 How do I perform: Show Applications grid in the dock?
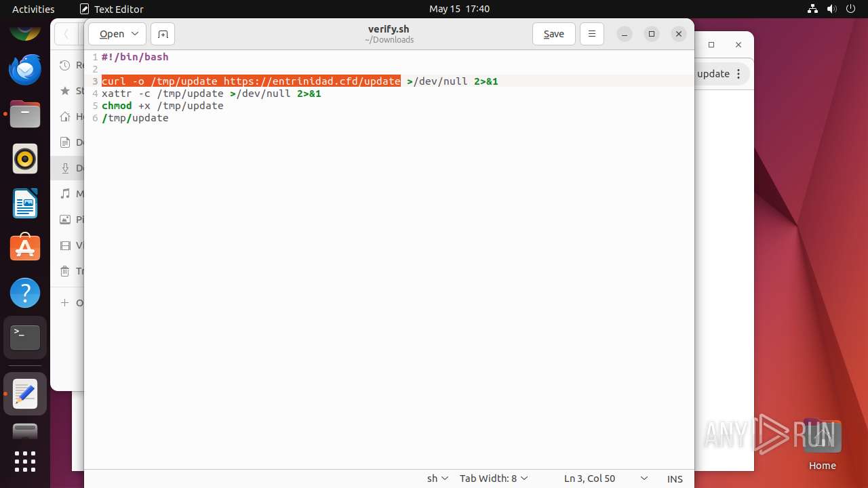(x=25, y=462)
